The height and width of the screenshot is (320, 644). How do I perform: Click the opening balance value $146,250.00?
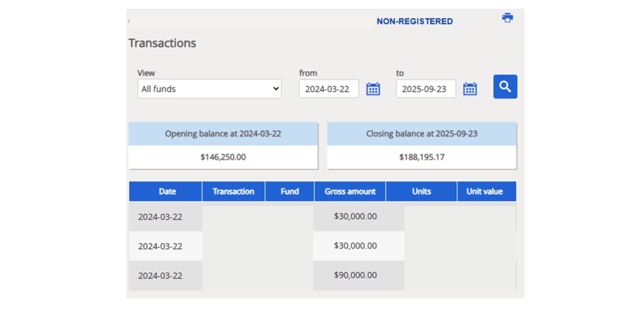click(223, 157)
